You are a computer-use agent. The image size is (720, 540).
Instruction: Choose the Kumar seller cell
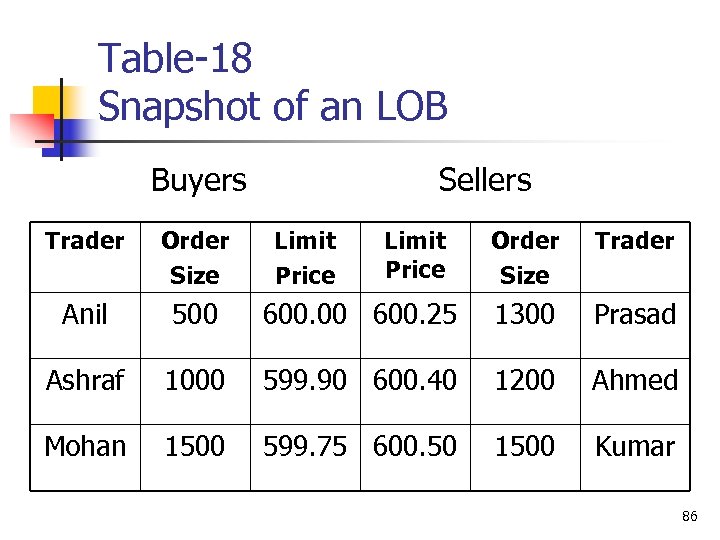(x=635, y=446)
